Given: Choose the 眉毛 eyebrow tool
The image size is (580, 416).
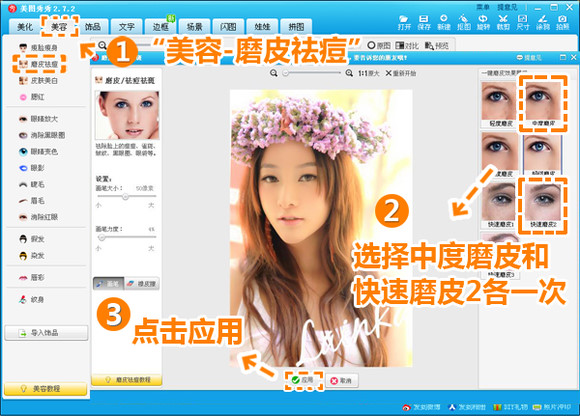Looking at the screenshot, I should point(32,200).
